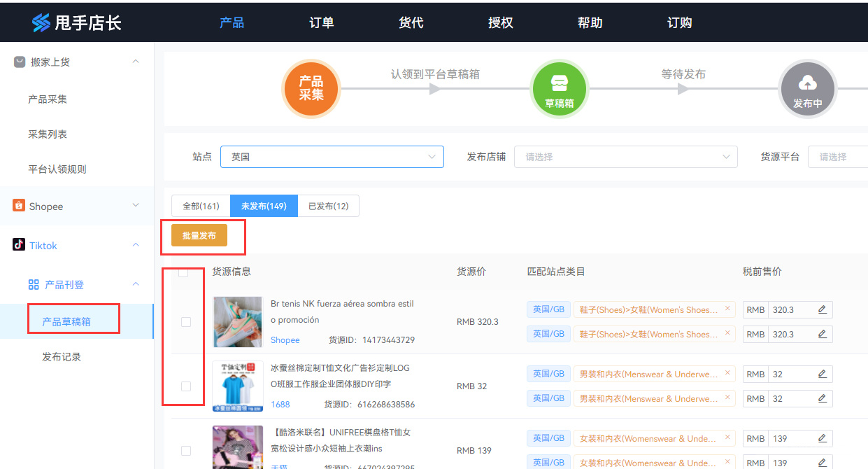Follow the 1688 source link
This screenshot has width=868, height=469.
[x=280, y=405]
